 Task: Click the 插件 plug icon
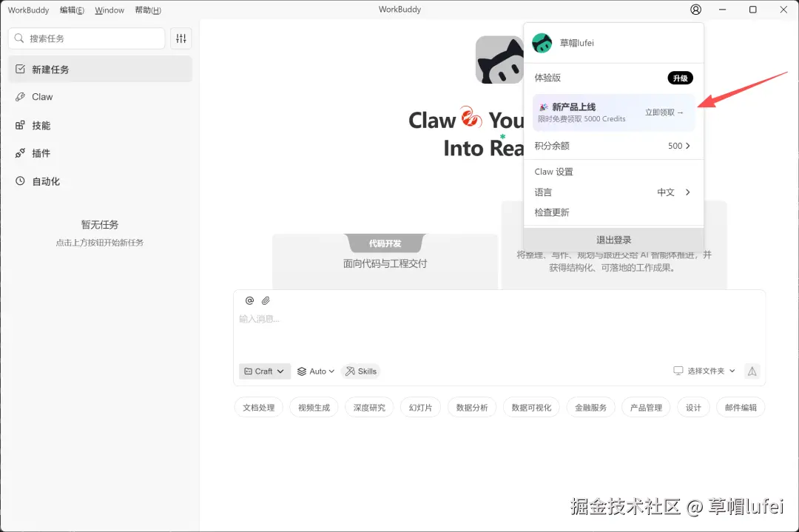(21, 153)
